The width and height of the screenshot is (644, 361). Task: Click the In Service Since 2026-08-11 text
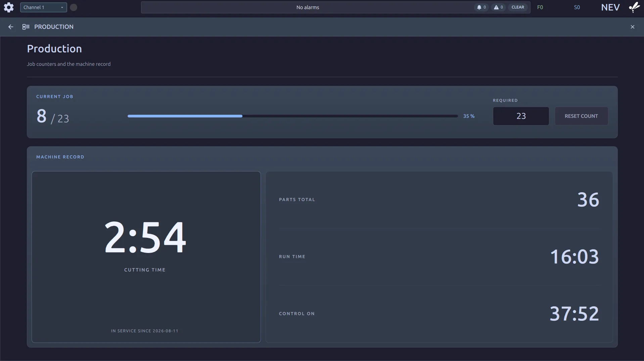click(x=145, y=331)
